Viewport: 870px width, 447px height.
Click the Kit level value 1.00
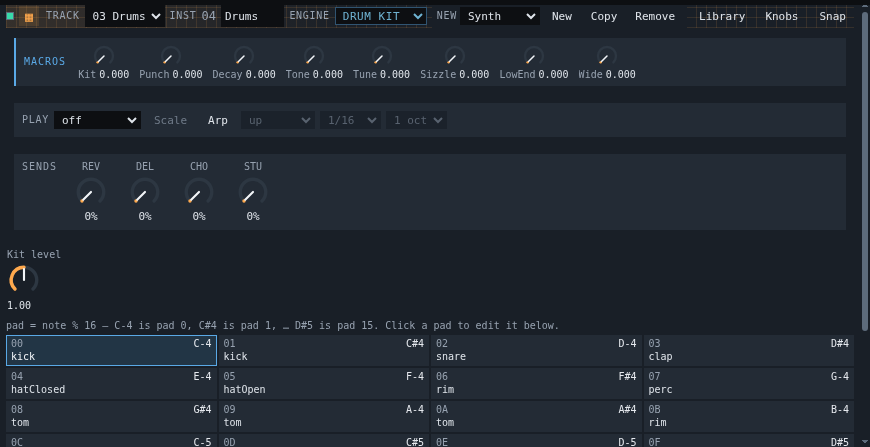[x=19, y=305]
